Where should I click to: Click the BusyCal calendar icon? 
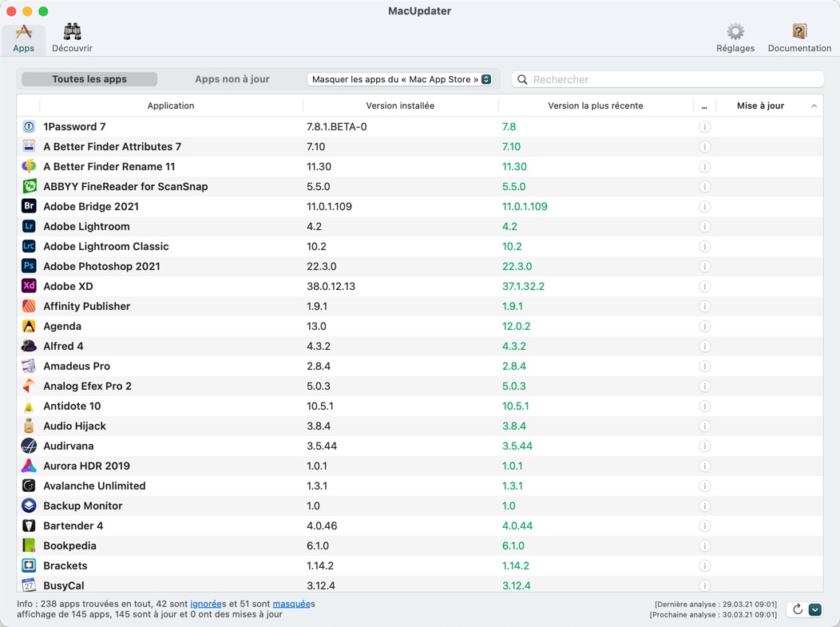[29, 585]
